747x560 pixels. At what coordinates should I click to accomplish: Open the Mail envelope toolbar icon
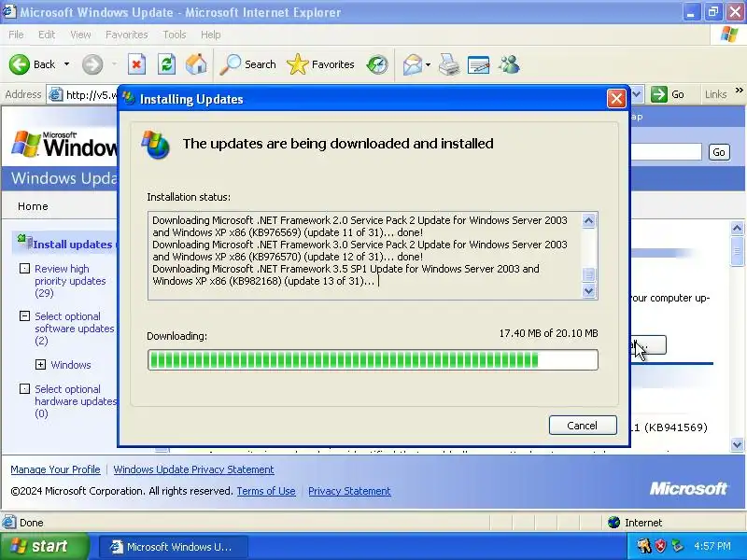tap(413, 64)
